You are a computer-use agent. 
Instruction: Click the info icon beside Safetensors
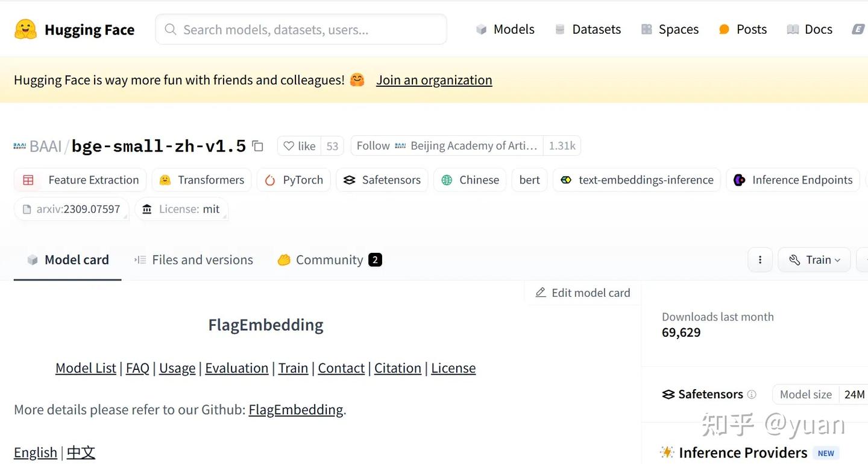click(753, 394)
